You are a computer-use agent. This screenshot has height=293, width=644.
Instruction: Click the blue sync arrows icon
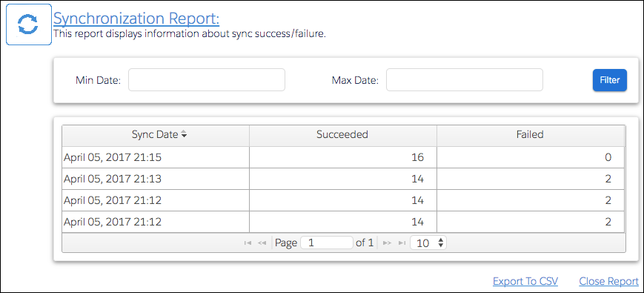(x=28, y=24)
